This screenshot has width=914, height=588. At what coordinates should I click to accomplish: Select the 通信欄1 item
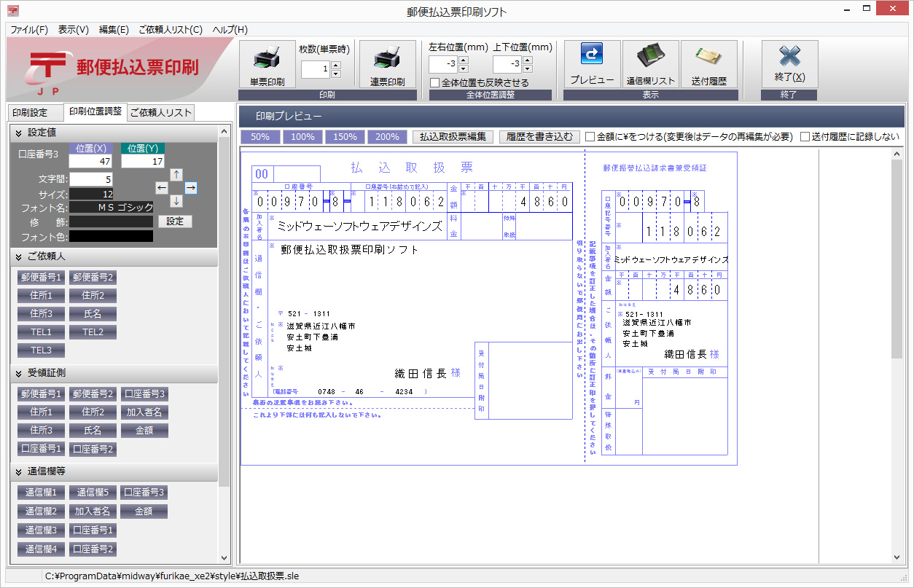42,493
